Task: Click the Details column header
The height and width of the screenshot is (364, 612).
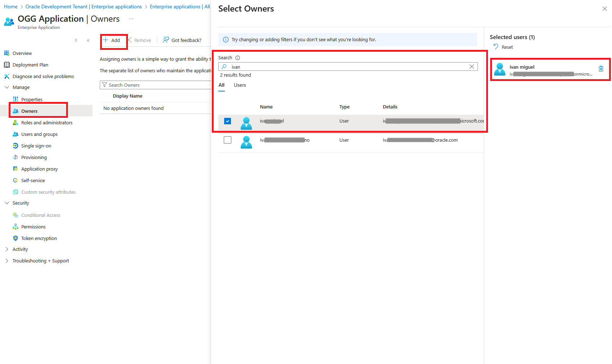Action: pyautogui.click(x=390, y=107)
